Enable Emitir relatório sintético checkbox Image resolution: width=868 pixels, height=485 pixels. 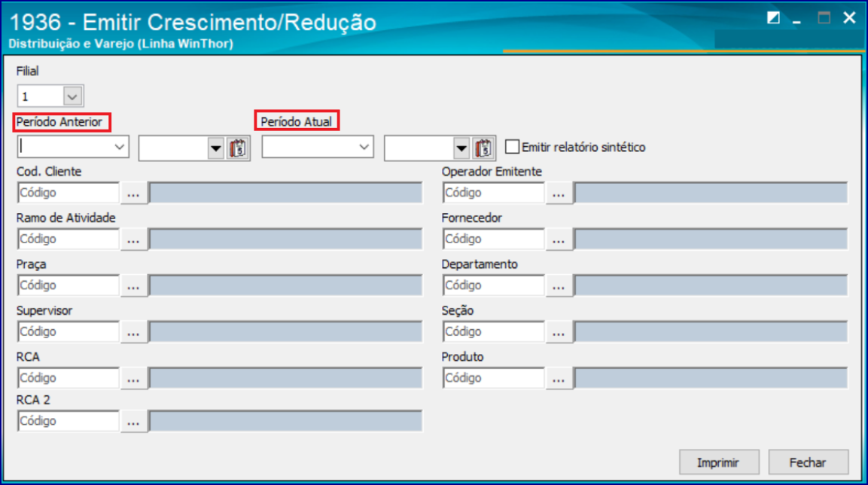click(513, 147)
